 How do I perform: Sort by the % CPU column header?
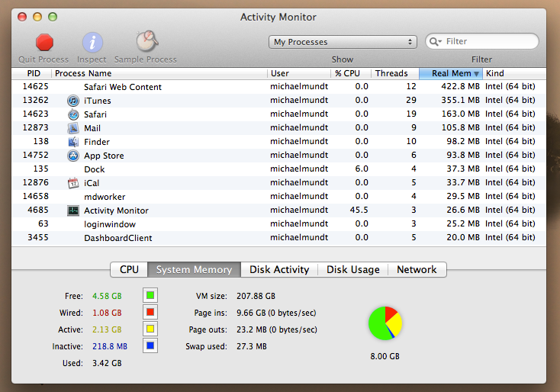(351, 73)
